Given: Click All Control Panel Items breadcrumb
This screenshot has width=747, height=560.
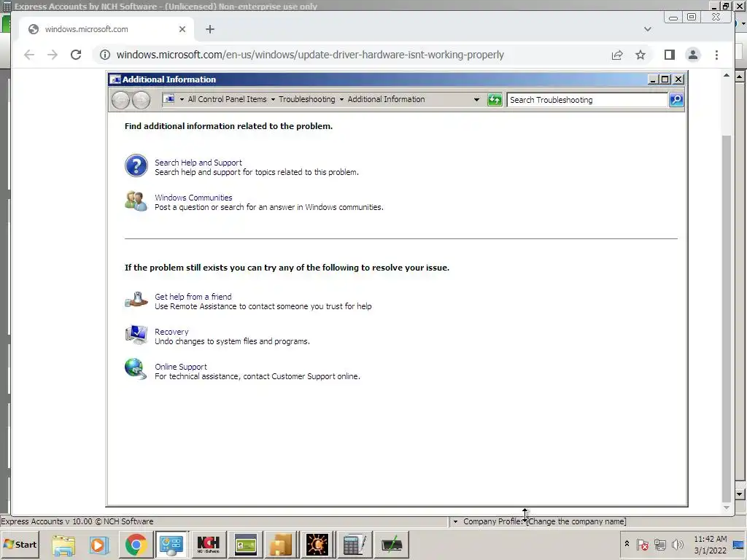Looking at the screenshot, I should pyautogui.click(x=228, y=99).
